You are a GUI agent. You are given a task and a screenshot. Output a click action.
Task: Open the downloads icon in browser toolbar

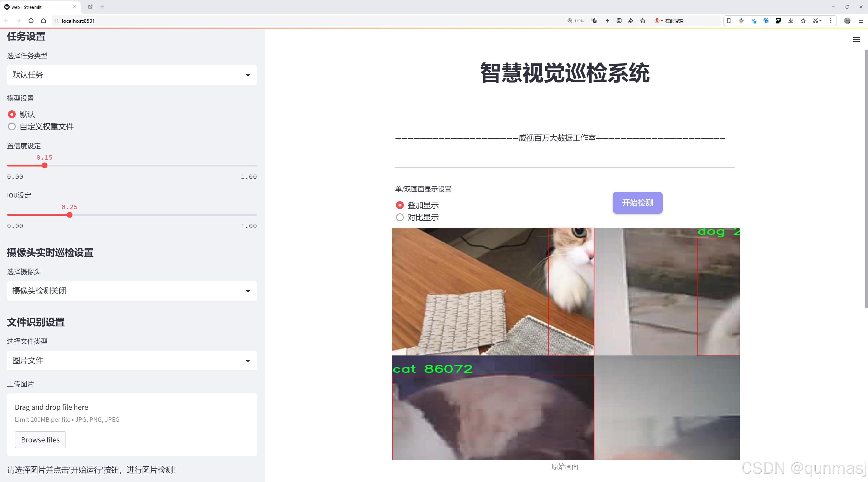pyautogui.click(x=791, y=21)
